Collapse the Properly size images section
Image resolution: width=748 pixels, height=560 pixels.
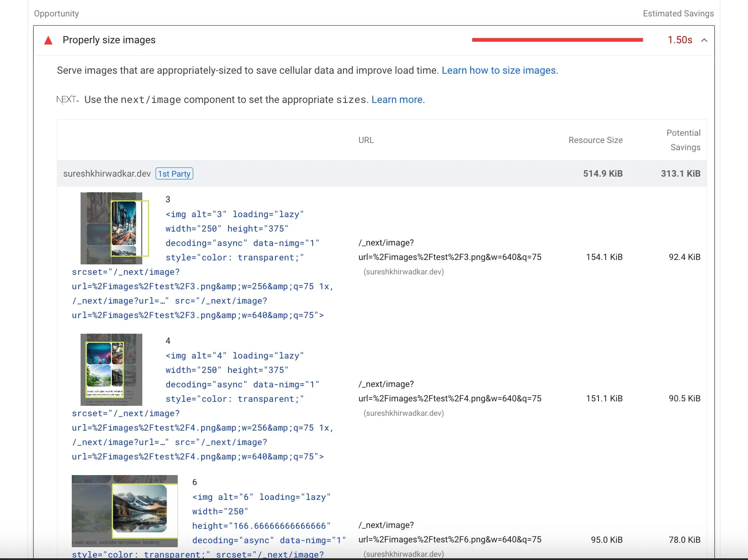point(704,40)
